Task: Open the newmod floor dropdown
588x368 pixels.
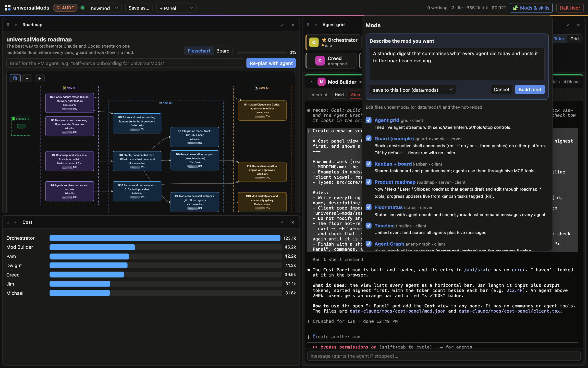Action: tap(105, 8)
